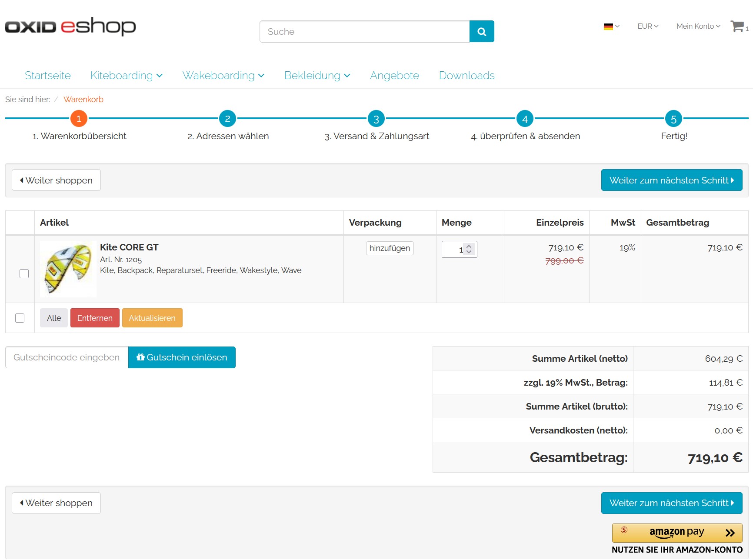Click step 1 circle Warenkorbübersicht

point(79,119)
